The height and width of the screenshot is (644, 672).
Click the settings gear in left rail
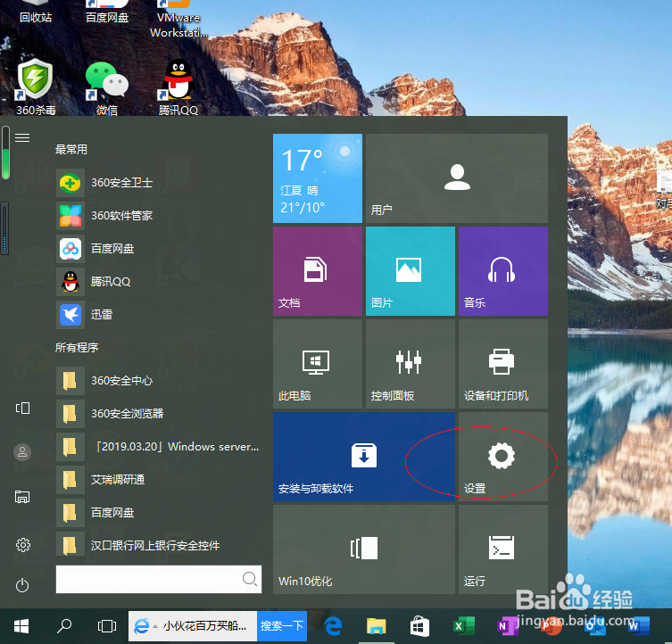pos(22,545)
